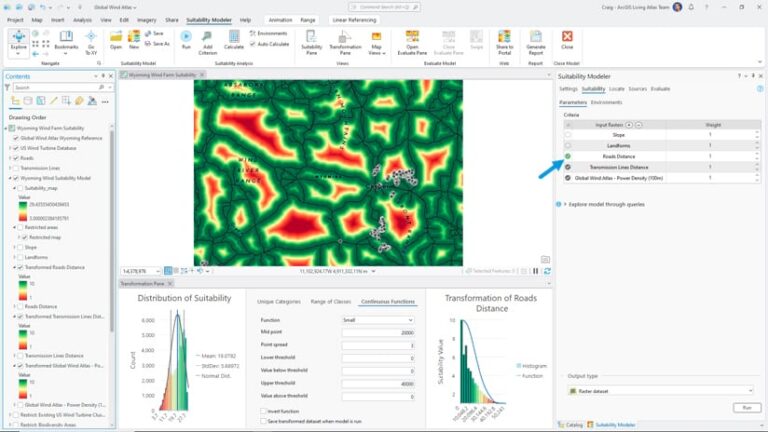
Task: Expand the Transmission Lines Distance layer
Action: 15,356
